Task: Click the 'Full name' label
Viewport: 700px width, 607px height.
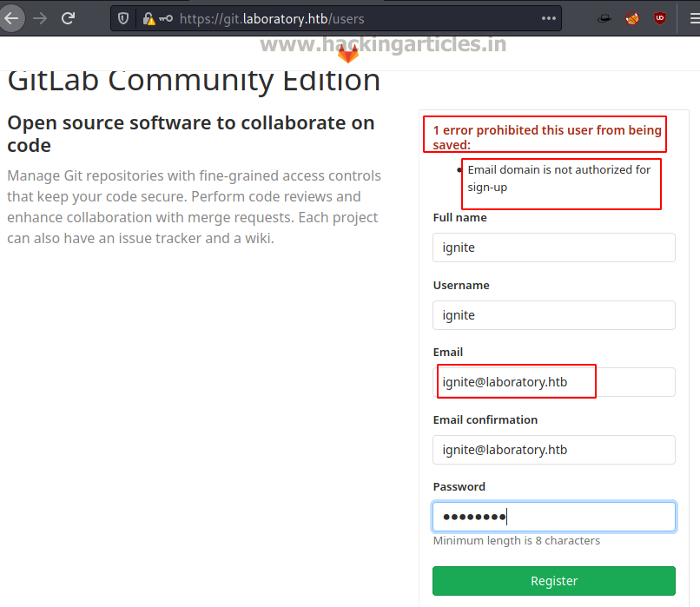Action: (459, 218)
